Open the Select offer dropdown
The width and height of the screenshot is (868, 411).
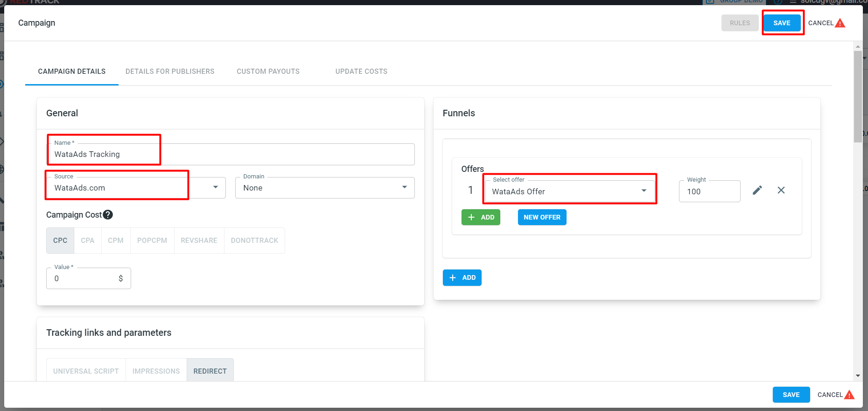[570, 191]
